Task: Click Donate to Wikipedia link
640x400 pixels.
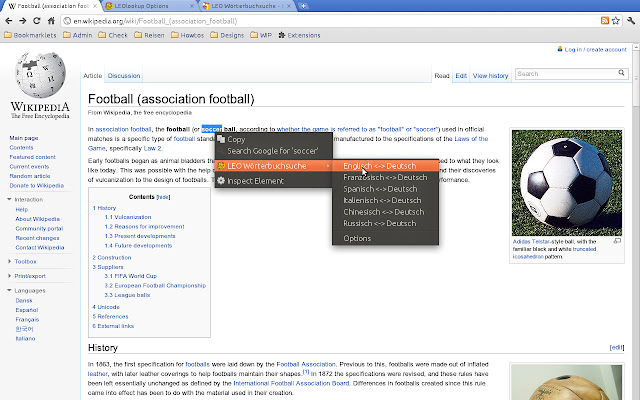Action: tap(37, 185)
